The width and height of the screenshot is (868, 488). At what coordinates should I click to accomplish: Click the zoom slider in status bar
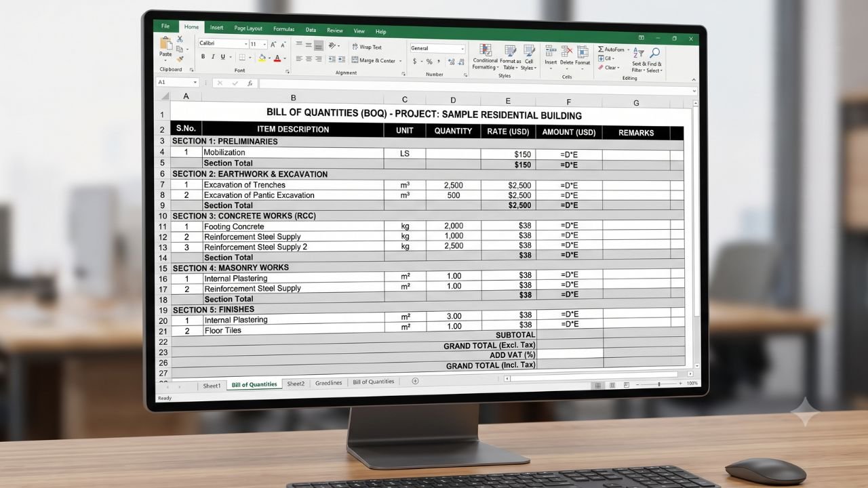pyautogui.click(x=658, y=384)
